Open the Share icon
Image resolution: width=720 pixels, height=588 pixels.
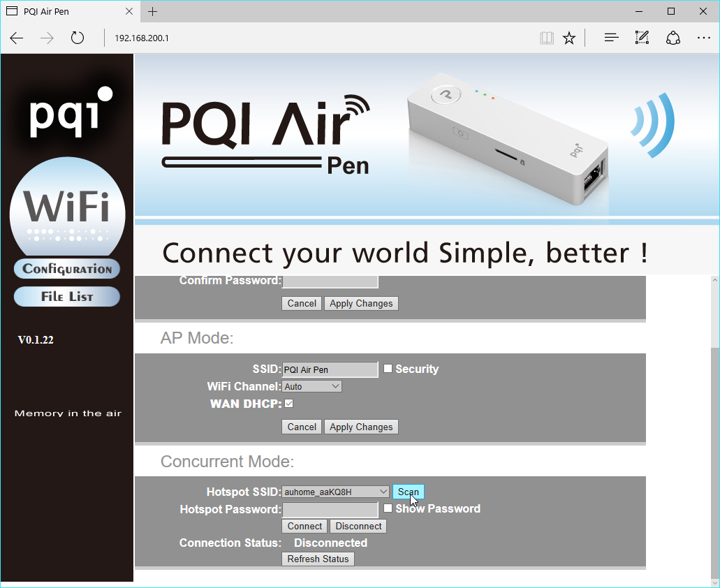point(673,38)
